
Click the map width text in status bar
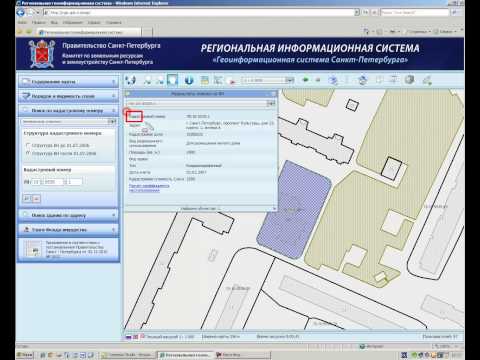(x=221, y=337)
